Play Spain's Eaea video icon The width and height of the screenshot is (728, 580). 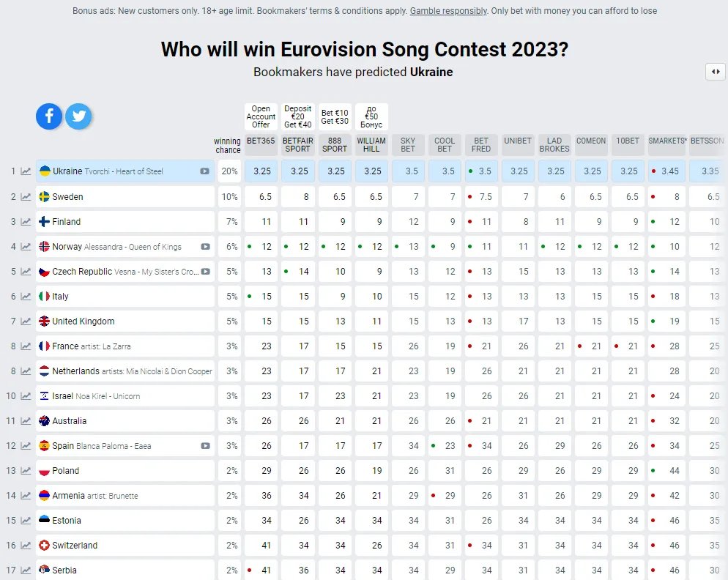206,445
